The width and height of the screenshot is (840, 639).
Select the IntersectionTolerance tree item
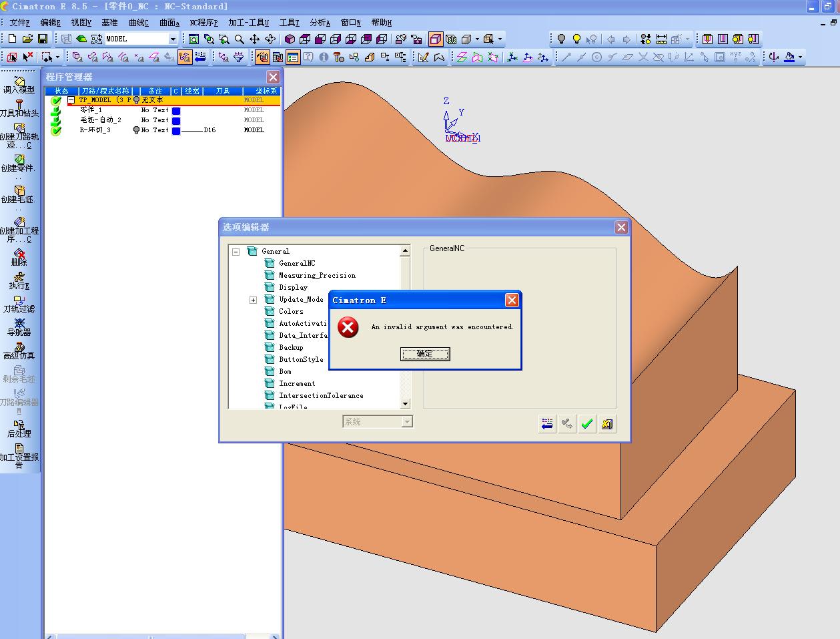pyautogui.click(x=321, y=395)
